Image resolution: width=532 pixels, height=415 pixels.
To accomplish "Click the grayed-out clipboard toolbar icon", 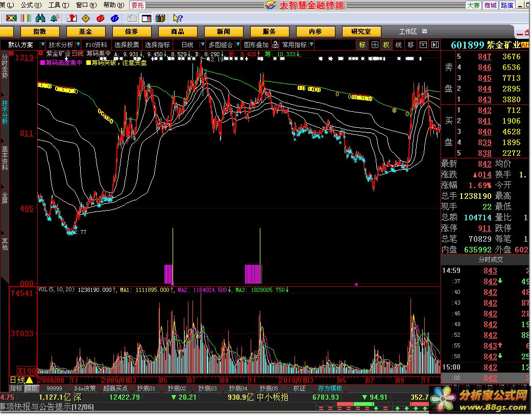I will pos(132,18).
